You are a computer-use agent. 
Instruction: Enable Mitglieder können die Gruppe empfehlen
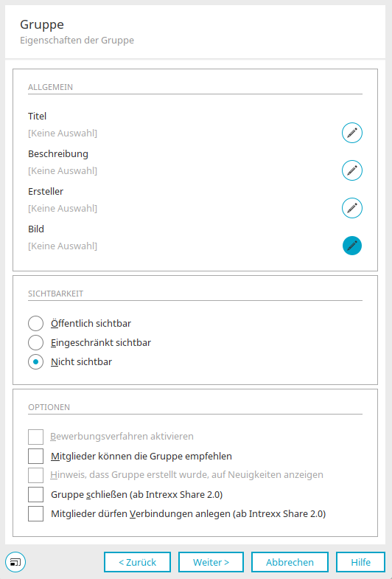tap(36, 456)
